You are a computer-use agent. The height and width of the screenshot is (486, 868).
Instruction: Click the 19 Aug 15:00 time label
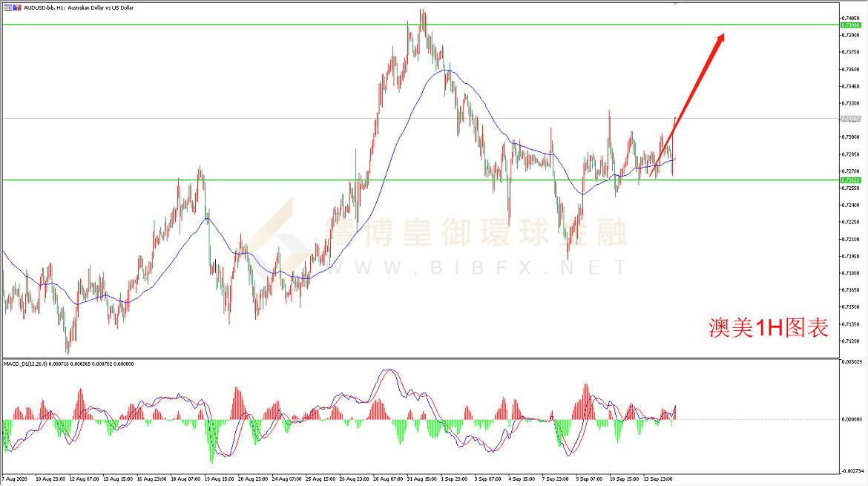[219, 479]
